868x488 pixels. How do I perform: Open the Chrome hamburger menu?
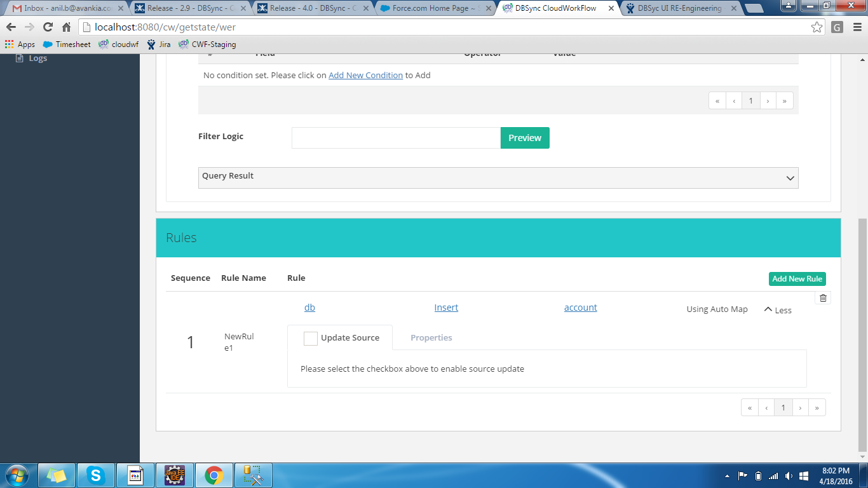857,27
